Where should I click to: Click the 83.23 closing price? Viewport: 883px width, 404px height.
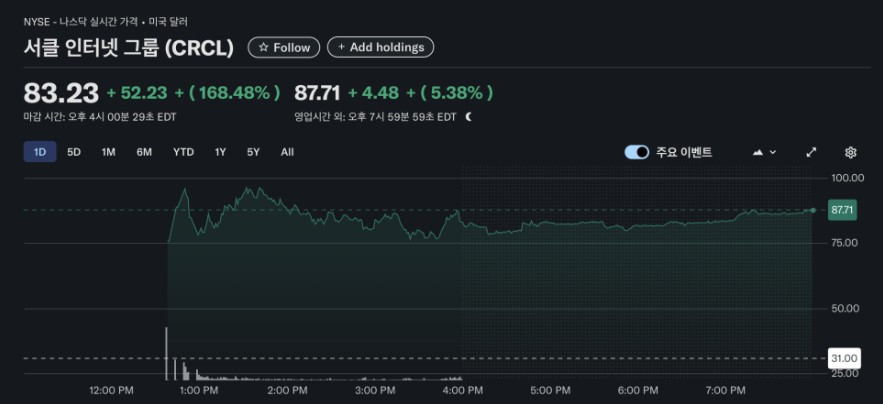(x=61, y=93)
